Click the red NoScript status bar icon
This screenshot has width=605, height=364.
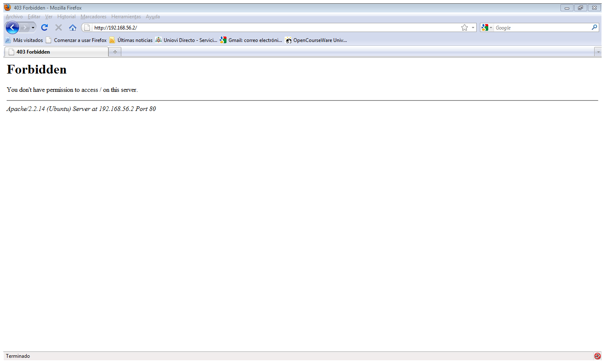click(598, 356)
